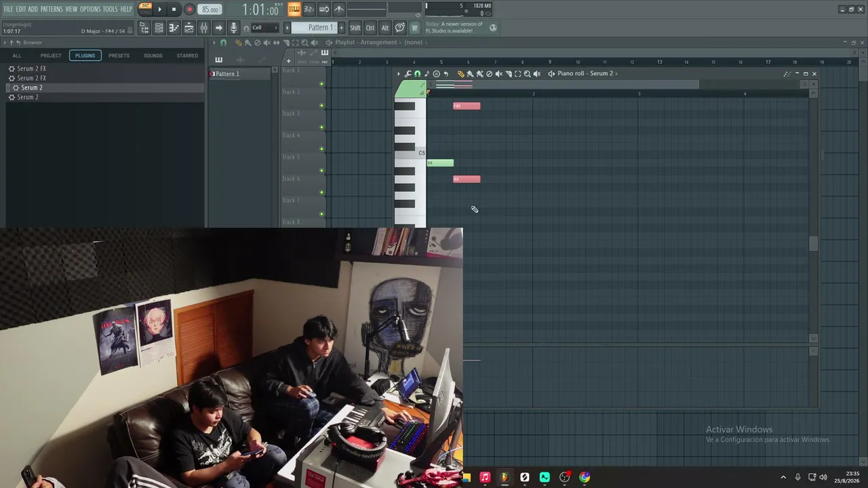This screenshot has width=868, height=488.
Task: Select the green D4 note in piano roll
Action: [x=440, y=163]
